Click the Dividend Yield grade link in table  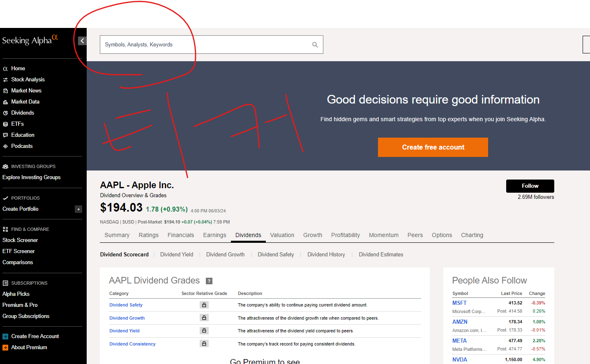pos(124,331)
